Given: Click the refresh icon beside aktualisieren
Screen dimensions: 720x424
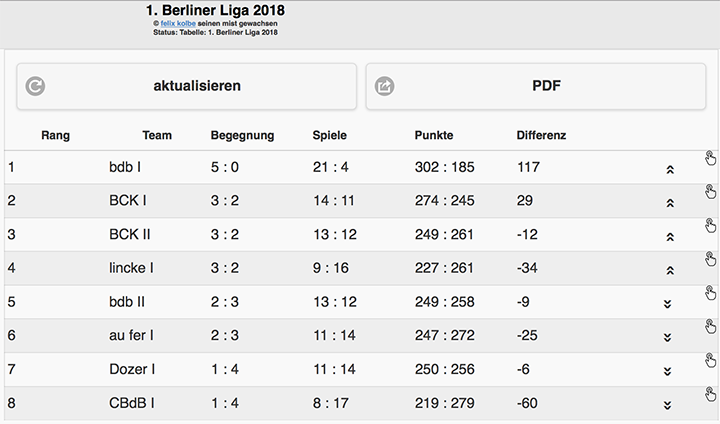Looking at the screenshot, I should [x=35, y=86].
